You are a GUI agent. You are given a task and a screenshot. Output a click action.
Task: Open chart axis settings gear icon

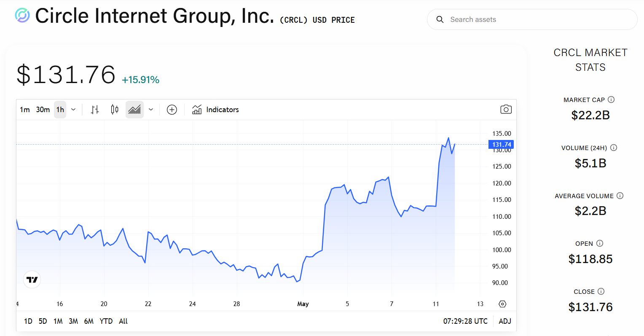[x=502, y=304]
